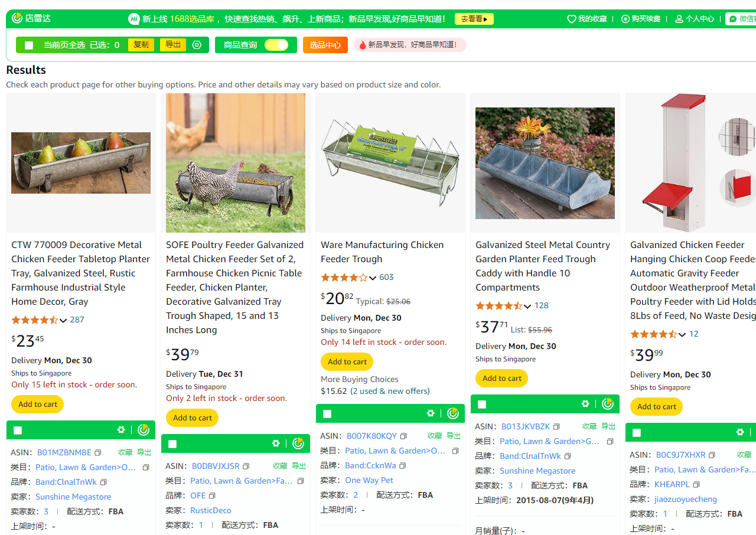Add the Ware Manufacturing Chicken Feeder to cart
Image resolution: width=756 pixels, height=535 pixels.
click(347, 361)
